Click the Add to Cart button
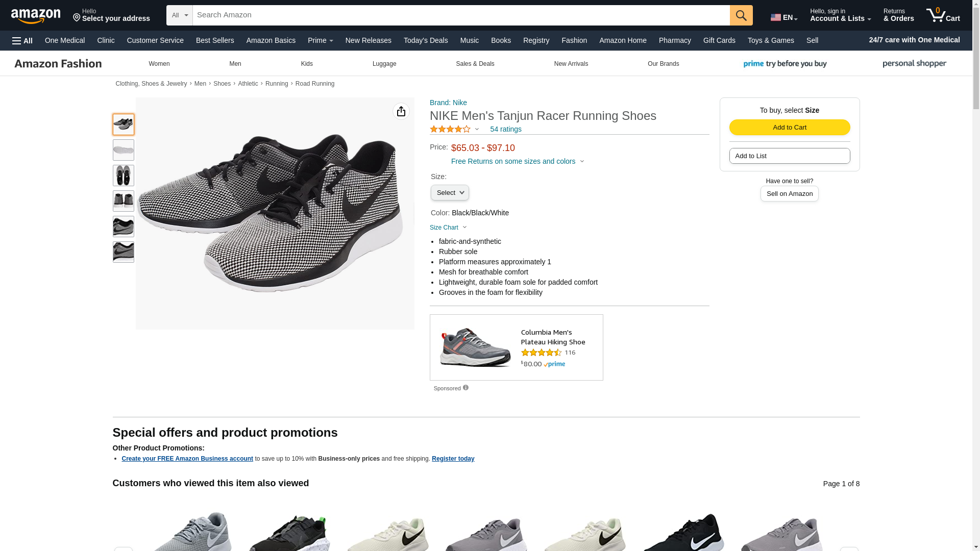 point(789,128)
